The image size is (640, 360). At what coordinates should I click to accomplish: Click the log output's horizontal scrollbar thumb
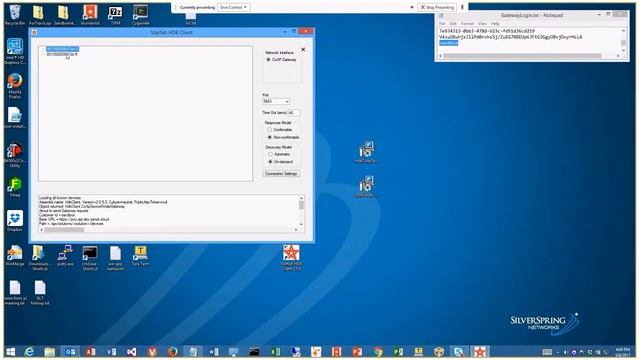coord(64,230)
